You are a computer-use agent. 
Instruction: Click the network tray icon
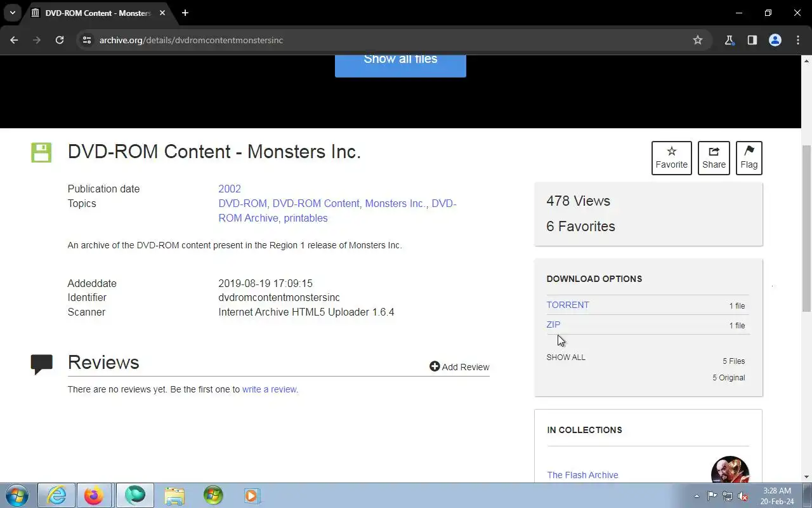pyautogui.click(x=728, y=496)
